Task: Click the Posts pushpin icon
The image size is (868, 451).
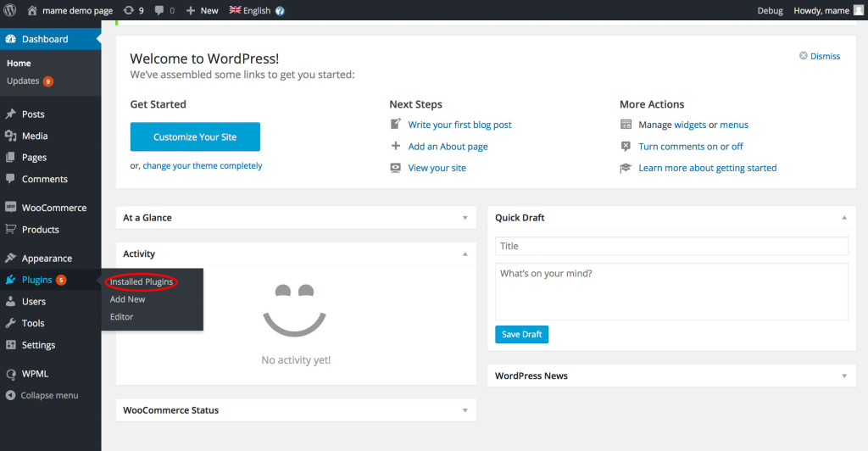Action: 10,114
